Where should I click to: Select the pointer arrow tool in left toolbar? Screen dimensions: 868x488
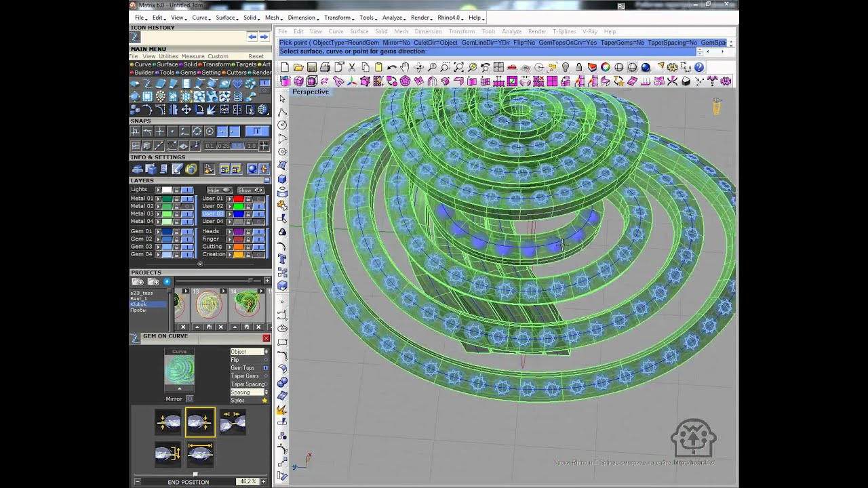pyautogui.click(x=282, y=99)
